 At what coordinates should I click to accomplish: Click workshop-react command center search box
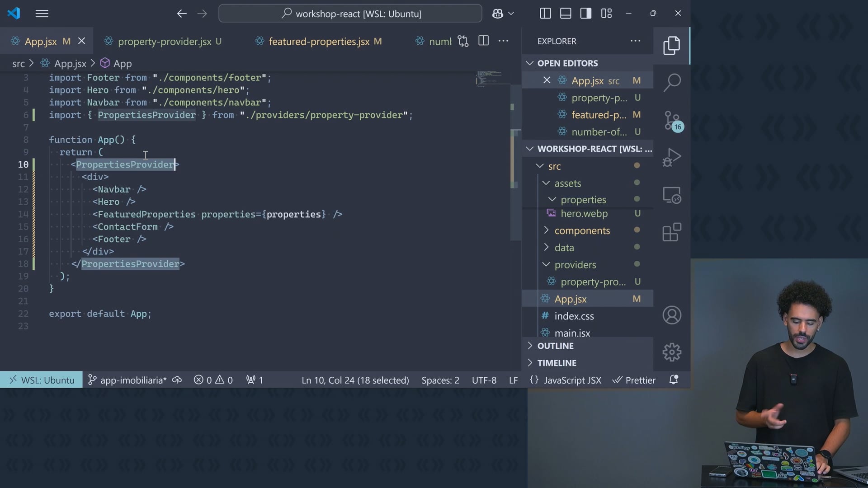tap(350, 14)
